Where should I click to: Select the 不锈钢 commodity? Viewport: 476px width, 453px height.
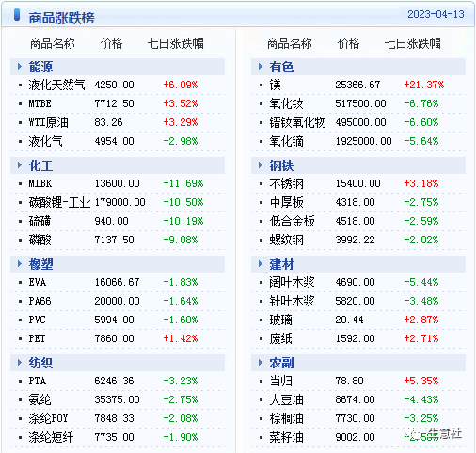[x=286, y=183]
